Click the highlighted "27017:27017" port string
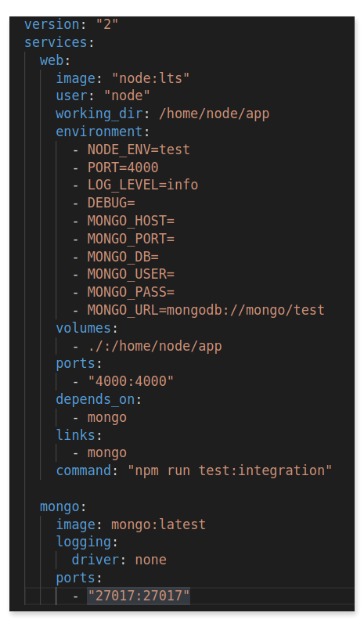 click(139, 596)
